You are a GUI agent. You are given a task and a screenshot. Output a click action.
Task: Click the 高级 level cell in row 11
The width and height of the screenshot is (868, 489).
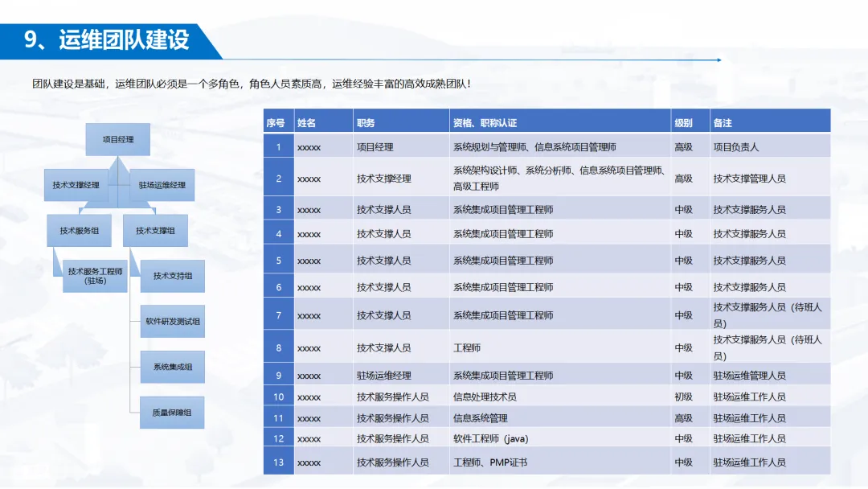point(690,418)
